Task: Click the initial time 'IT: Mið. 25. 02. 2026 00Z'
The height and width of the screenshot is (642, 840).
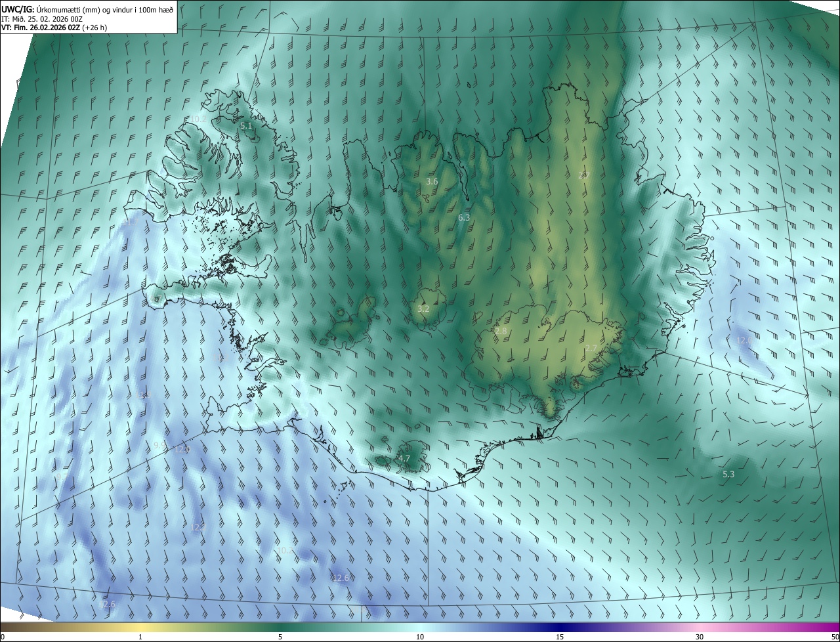Action: point(42,19)
